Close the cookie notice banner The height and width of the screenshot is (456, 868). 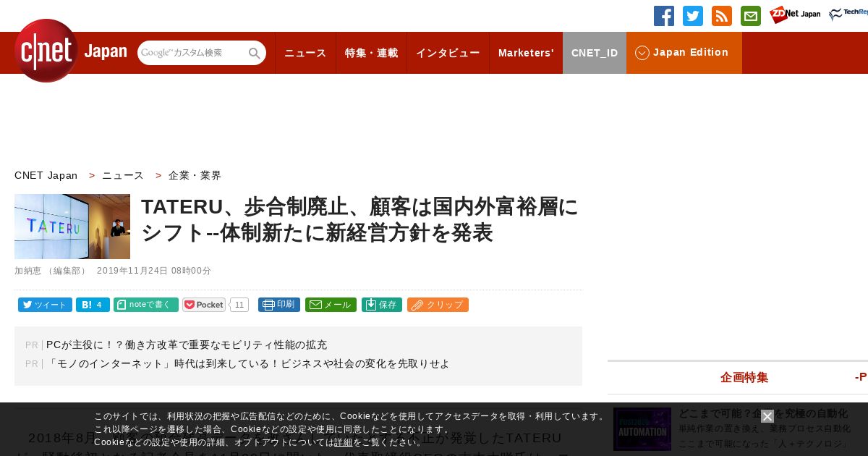[x=767, y=416]
